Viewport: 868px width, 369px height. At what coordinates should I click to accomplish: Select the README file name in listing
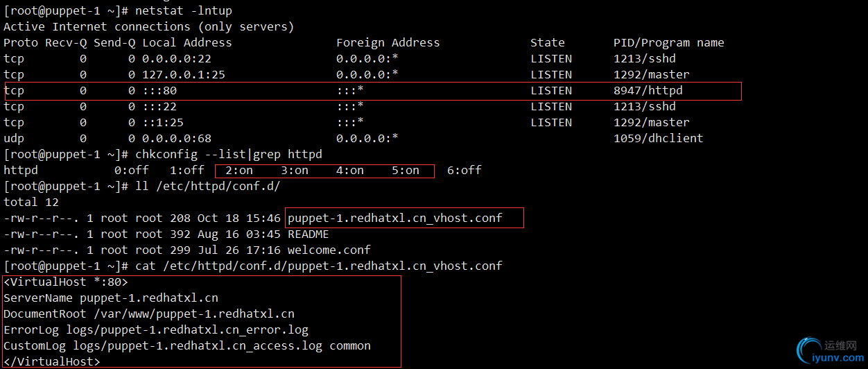tap(308, 234)
